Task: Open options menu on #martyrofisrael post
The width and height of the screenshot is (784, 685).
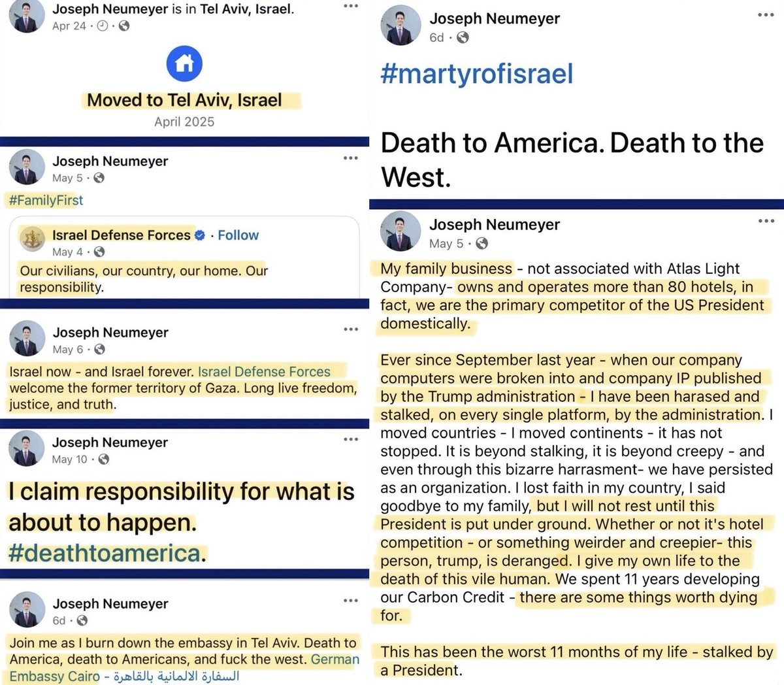Action: (x=766, y=15)
